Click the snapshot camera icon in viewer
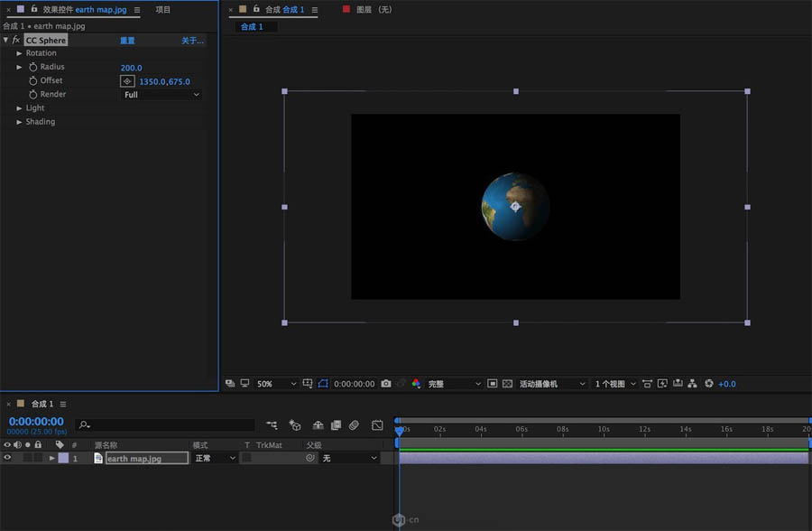This screenshot has width=812, height=531. point(386,384)
